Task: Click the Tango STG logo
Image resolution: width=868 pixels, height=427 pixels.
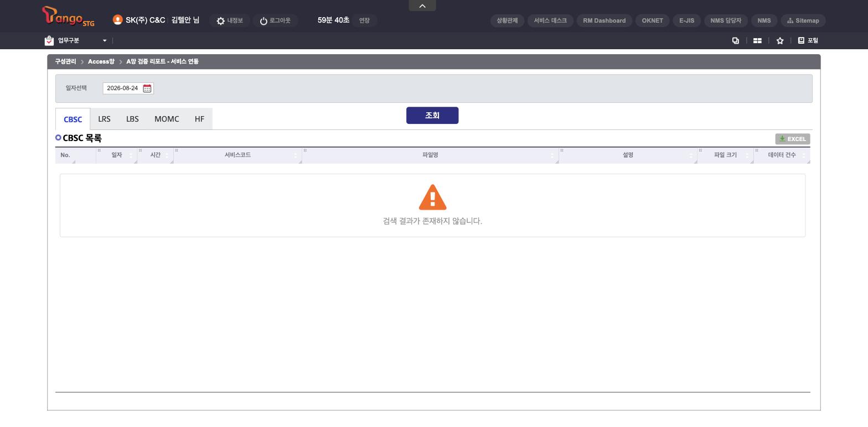Action: (68, 17)
